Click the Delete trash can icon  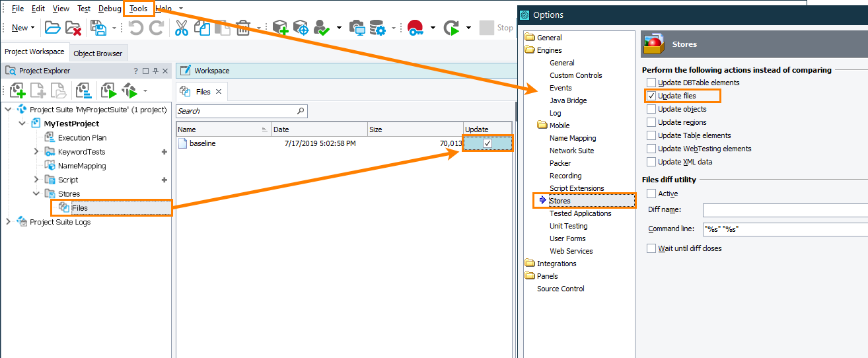[243, 28]
